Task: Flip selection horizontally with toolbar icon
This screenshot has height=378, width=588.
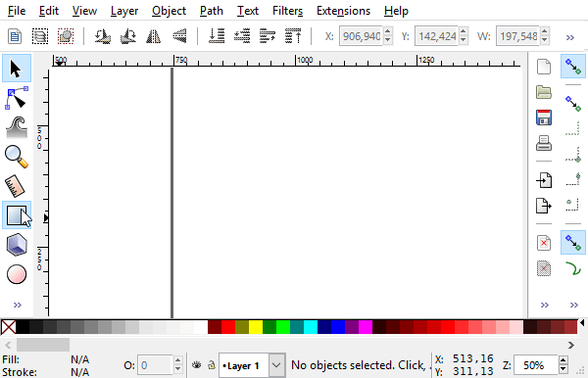Action: tap(154, 36)
